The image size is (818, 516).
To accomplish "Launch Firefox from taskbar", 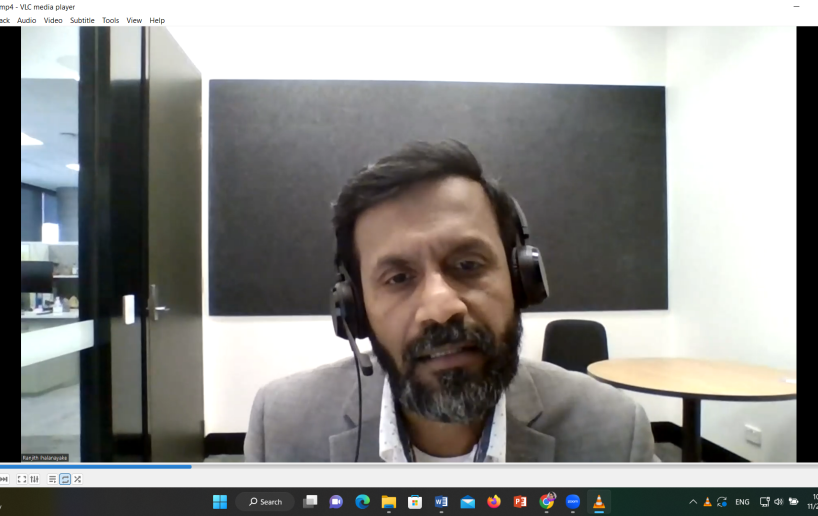I will [x=494, y=502].
